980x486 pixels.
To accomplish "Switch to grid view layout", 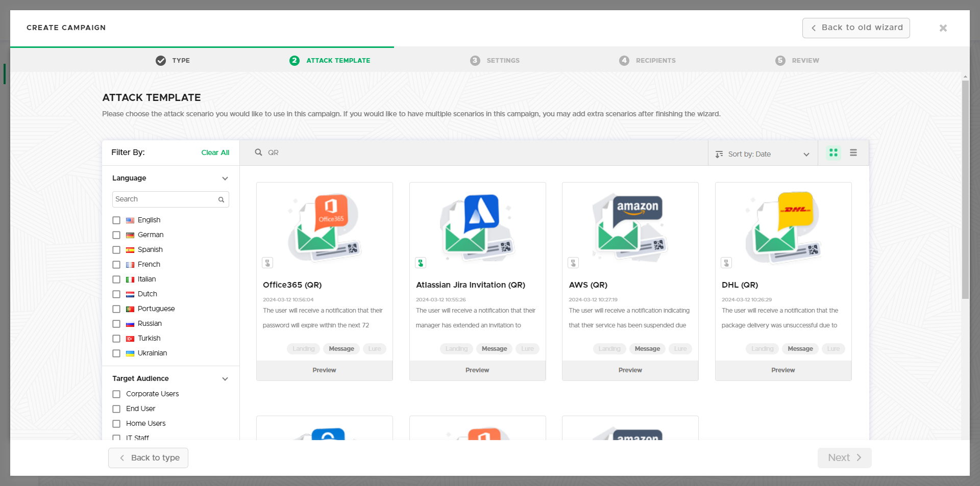I will pyautogui.click(x=834, y=153).
